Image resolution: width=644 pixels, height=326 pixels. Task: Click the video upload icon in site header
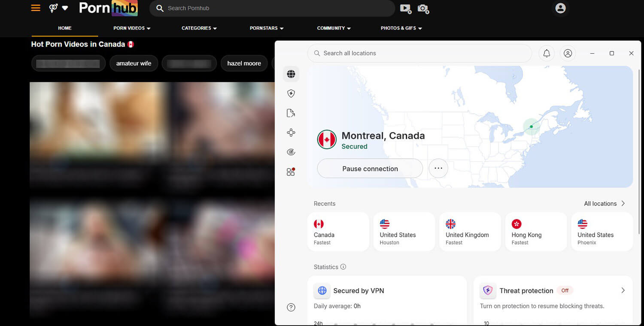[x=405, y=9]
